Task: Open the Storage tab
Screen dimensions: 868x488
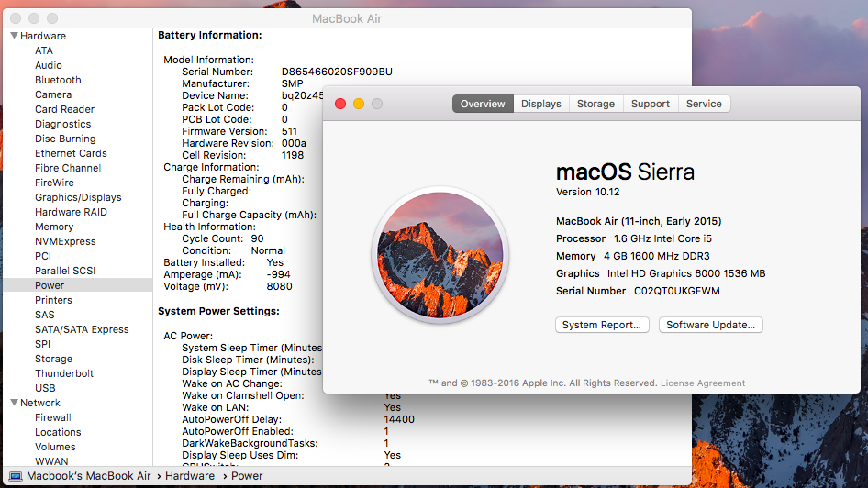Action: pyautogui.click(x=595, y=104)
